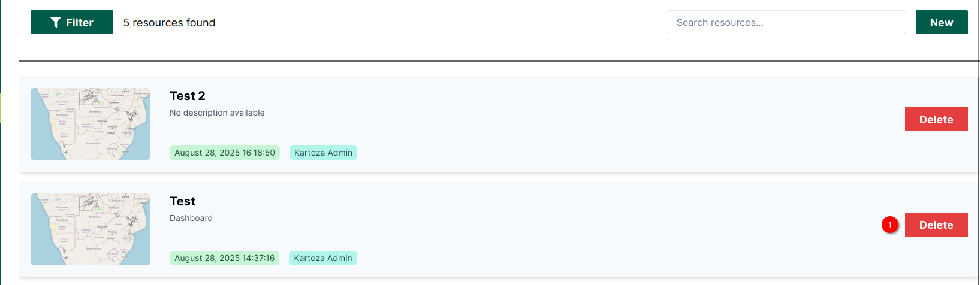Focus the Search resources field
Viewport: 980px width, 285px height.
pos(786,22)
